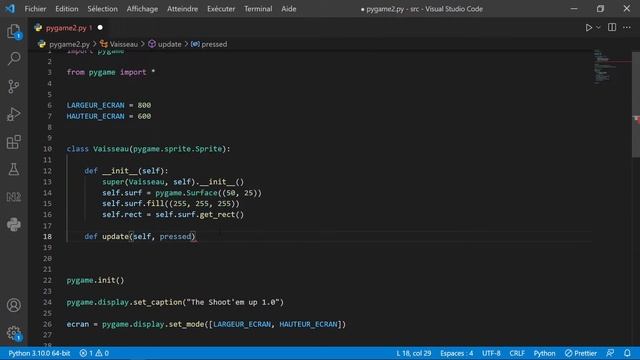Image resolution: width=640 pixels, height=360 pixels.
Task: Place cursor on line 18 update definition
Action: [140, 236]
